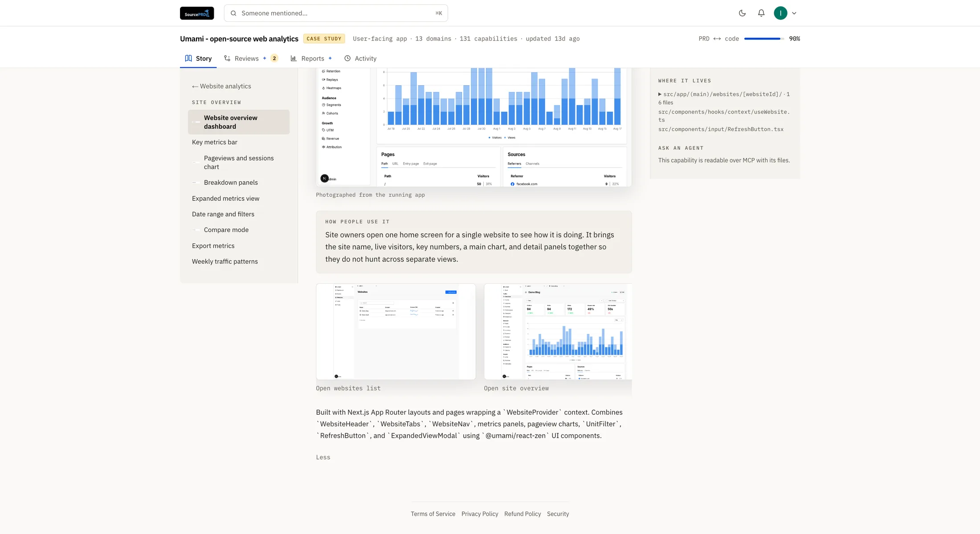
Task: Open the Security footer link
Action: click(558, 514)
